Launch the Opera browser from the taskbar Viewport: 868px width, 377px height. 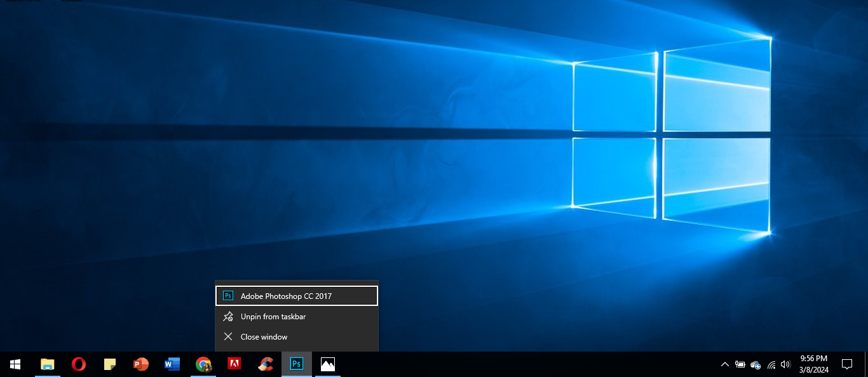tap(78, 364)
